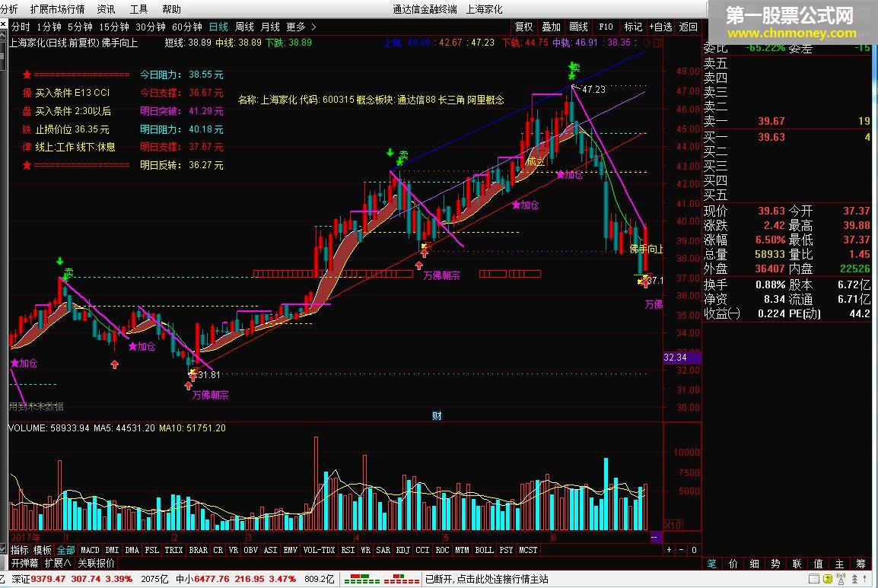Image resolution: width=878 pixels, height=588 pixels.
Task: Switch to the 30分钟 period tab
Action: (151, 27)
